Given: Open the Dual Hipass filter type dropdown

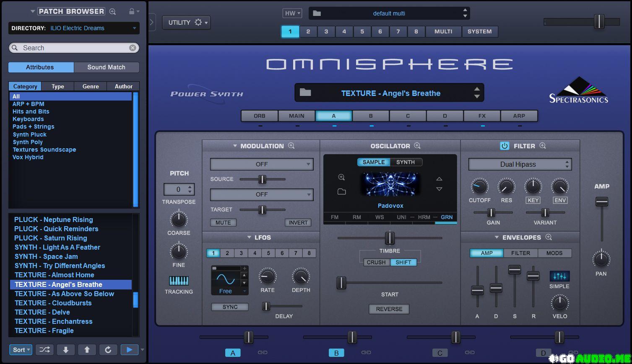Looking at the screenshot, I should 520,164.
